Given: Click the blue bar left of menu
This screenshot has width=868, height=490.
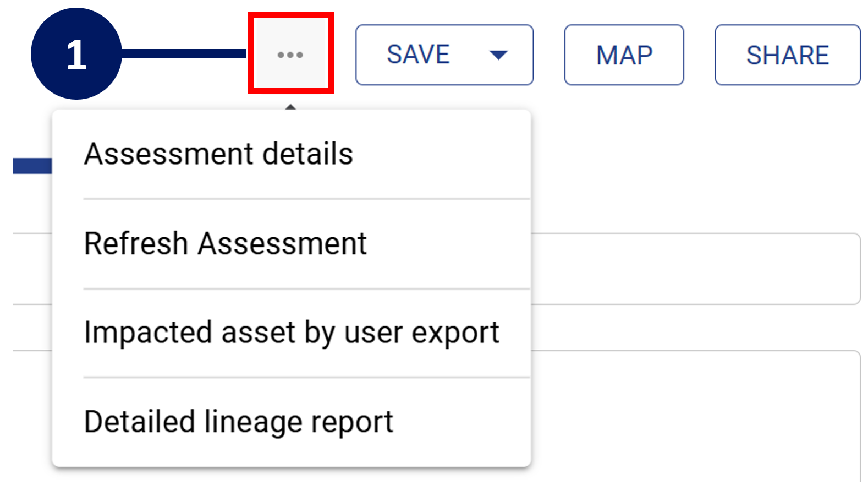Looking at the screenshot, I should pos(32,166).
